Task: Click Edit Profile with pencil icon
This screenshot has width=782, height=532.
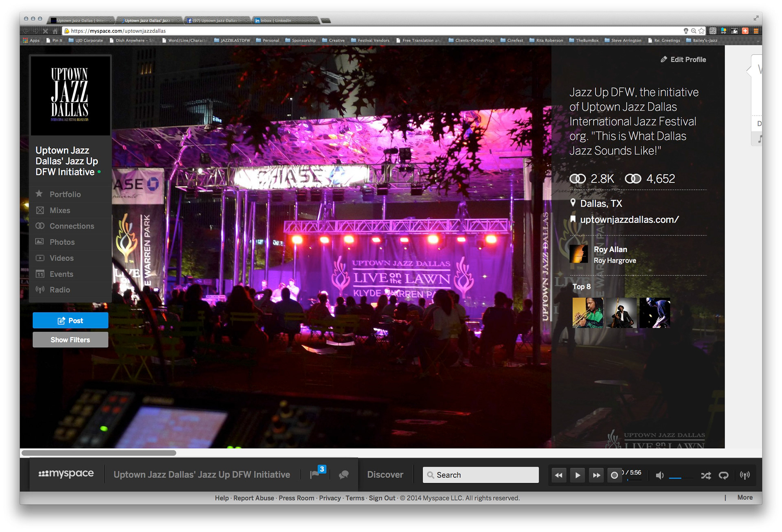Action: tap(683, 59)
